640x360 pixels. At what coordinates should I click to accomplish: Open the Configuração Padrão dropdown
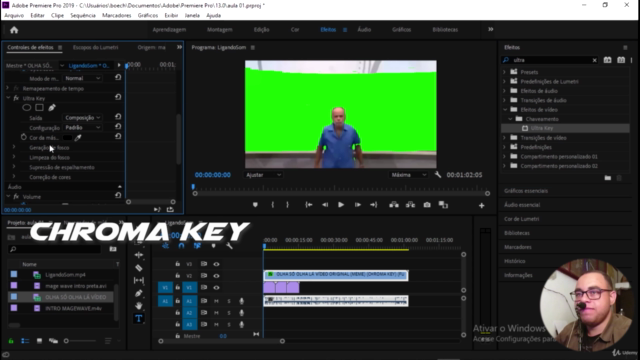(x=82, y=127)
